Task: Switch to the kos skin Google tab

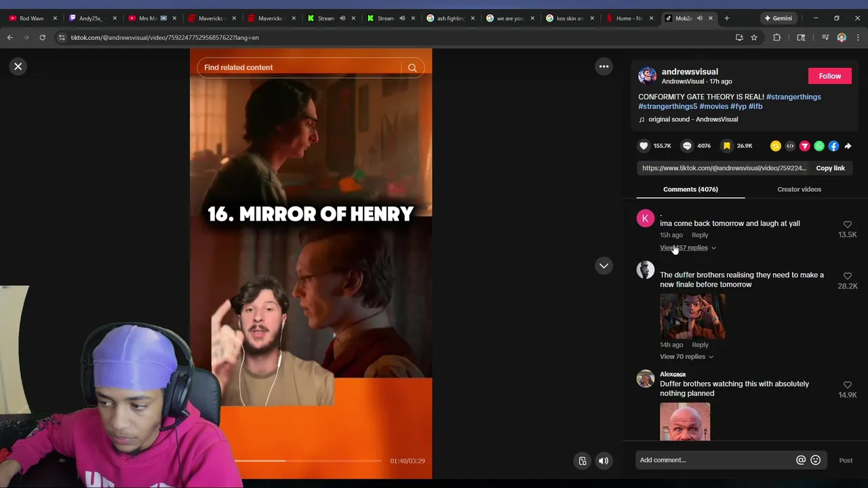Action: click(x=570, y=18)
